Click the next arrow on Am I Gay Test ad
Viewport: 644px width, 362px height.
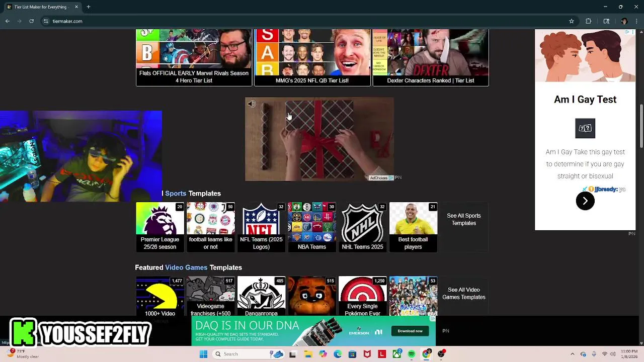pyautogui.click(x=585, y=201)
